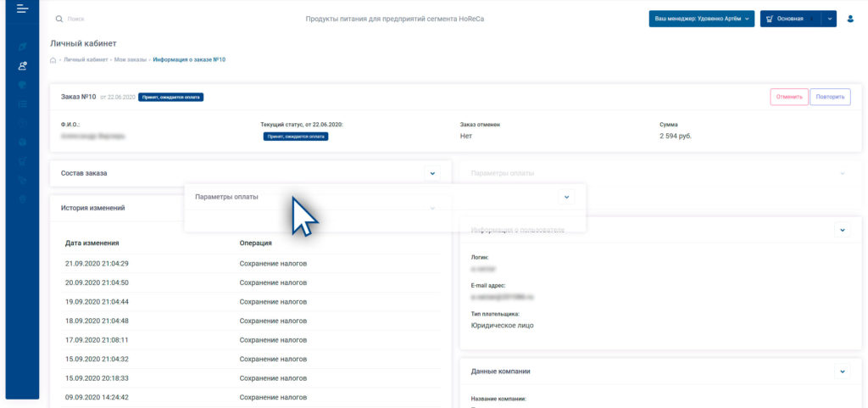Select the Состав заказа panel title
The height and width of the screenshot is (408, 868).
pos(84,173)
